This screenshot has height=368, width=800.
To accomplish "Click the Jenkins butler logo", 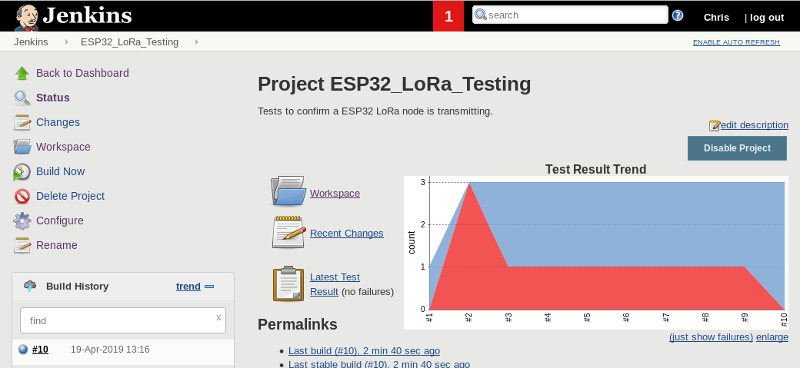I will pos(27,17).
